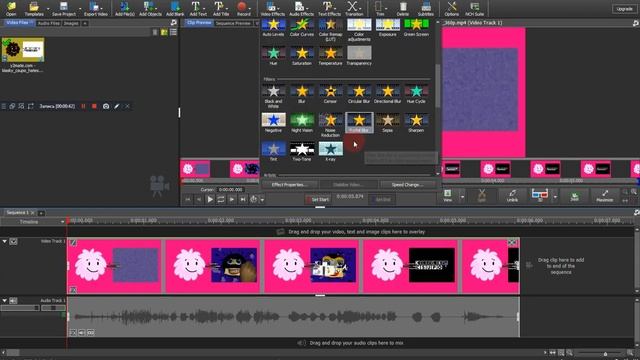Click the Trim toolbar icon
Viewport: 640px width, 360px height.
click(x=380, y=8)
